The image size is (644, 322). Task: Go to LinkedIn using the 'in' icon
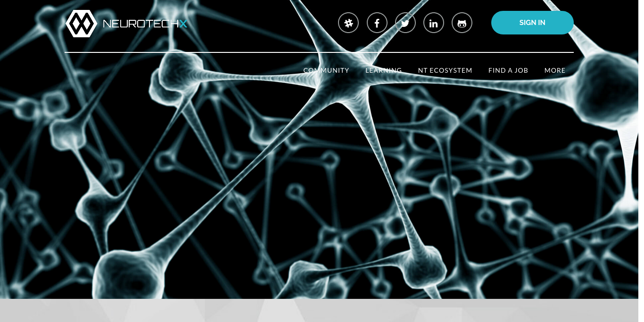[434, 23]
